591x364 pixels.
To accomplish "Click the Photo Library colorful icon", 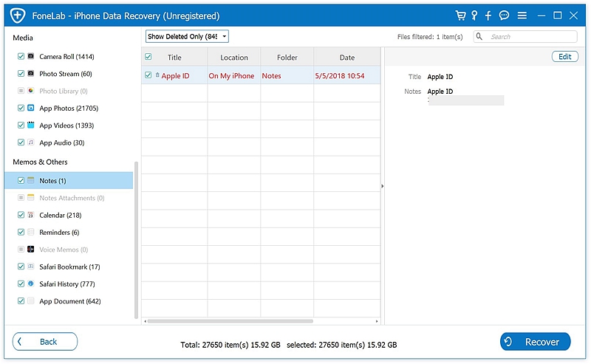I will 31,91.
